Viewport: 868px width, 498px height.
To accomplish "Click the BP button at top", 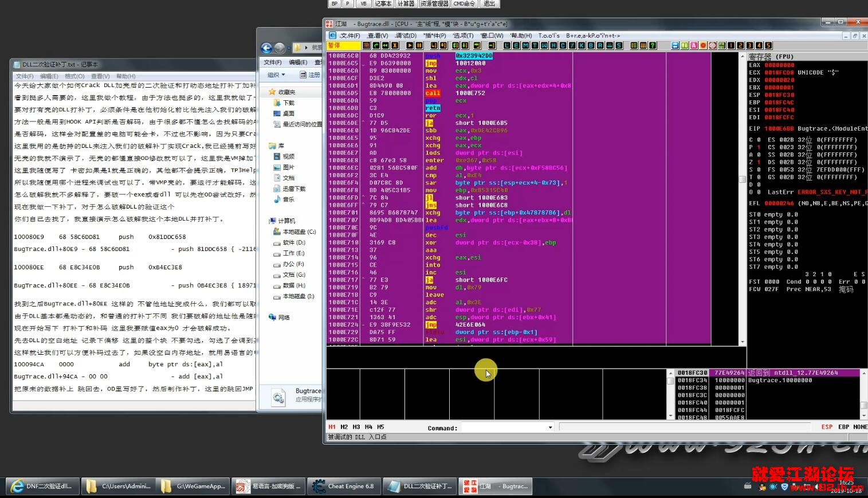I will (x=335, y=3).
